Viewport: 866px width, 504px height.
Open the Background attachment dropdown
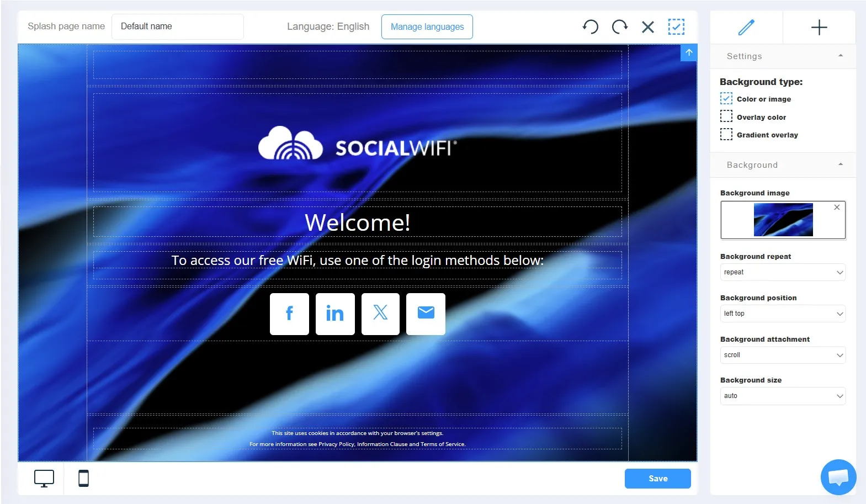coord(783,355)
